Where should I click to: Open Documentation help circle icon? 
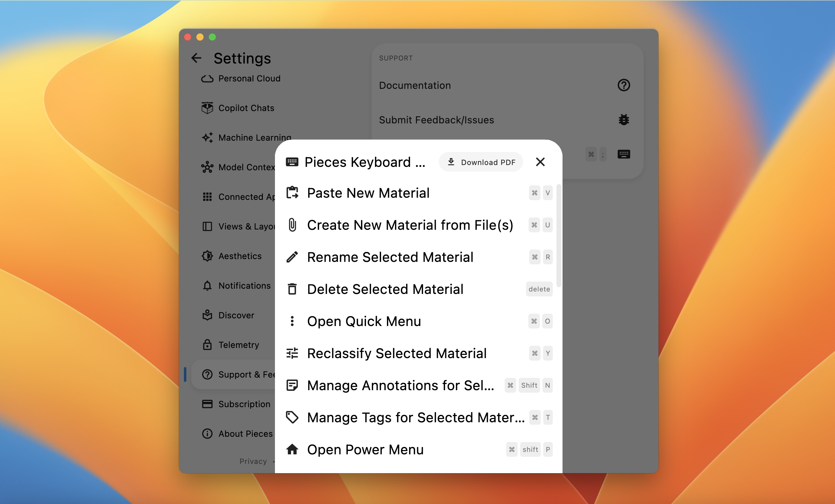624,85
